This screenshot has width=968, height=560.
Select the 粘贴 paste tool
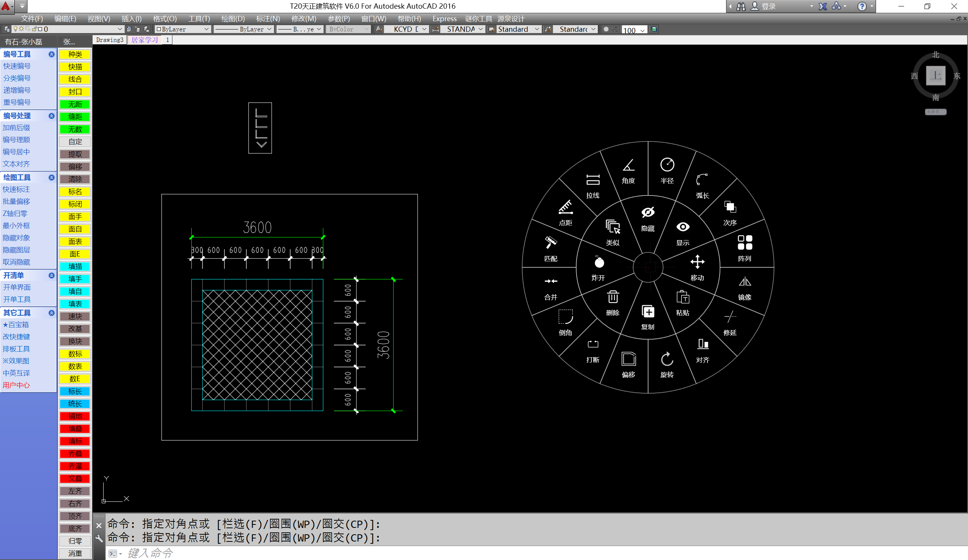click(x=683, y=303)
